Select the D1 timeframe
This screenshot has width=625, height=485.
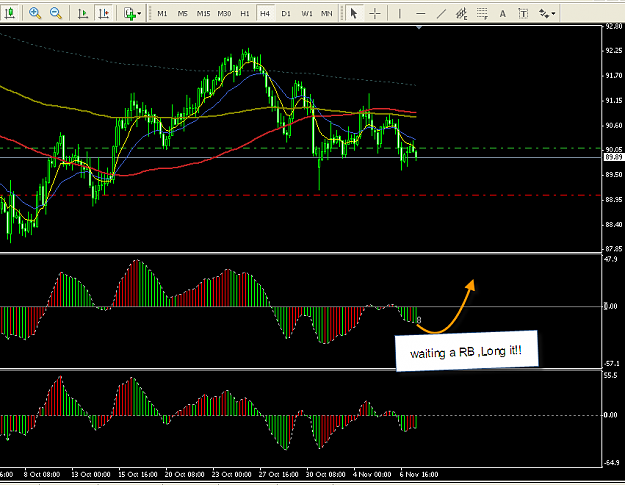pyautogui.click(x=286, y=14)
